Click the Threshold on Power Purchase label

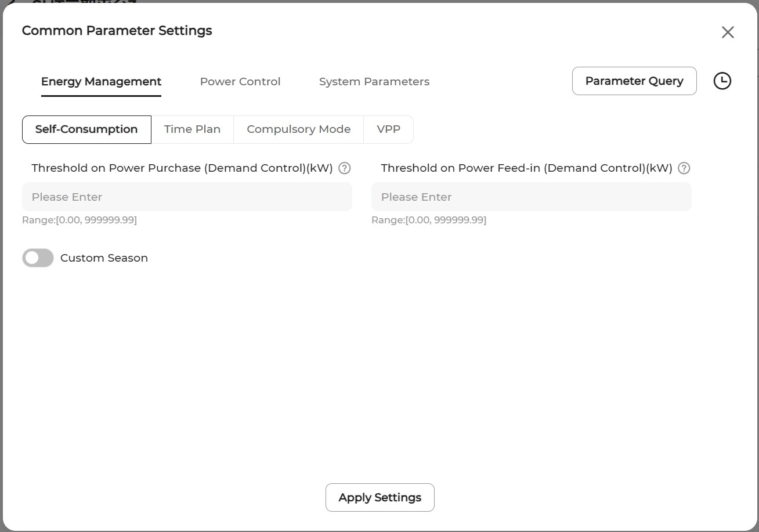[x=182, y=168]
